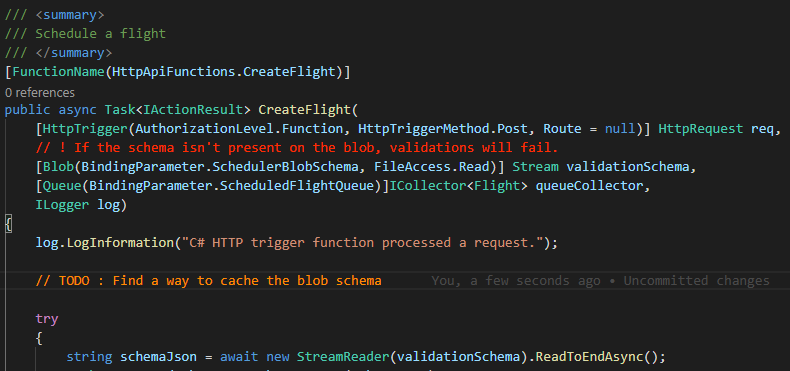Place cursor on 'Schedule a flight' comment

(100, 34)
